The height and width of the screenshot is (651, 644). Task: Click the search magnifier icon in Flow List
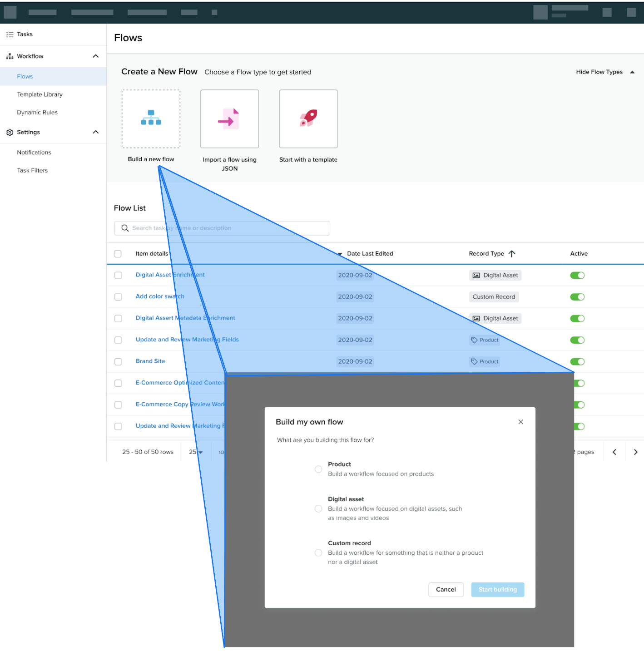coord(125,228)
